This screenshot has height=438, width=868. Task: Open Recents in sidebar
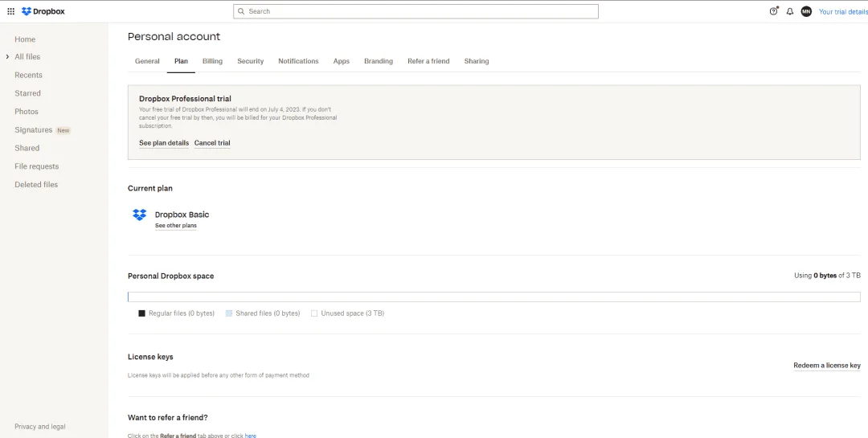click(28, 75)
